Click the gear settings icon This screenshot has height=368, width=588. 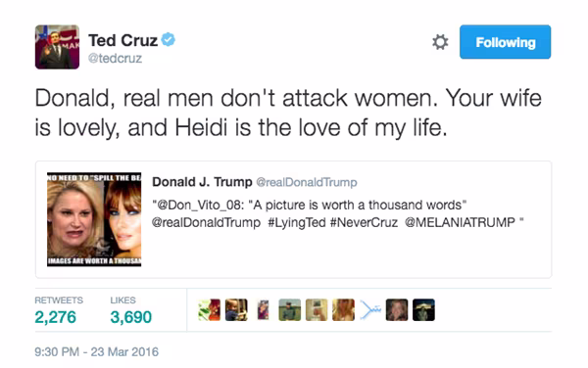(x=440, y=42)
